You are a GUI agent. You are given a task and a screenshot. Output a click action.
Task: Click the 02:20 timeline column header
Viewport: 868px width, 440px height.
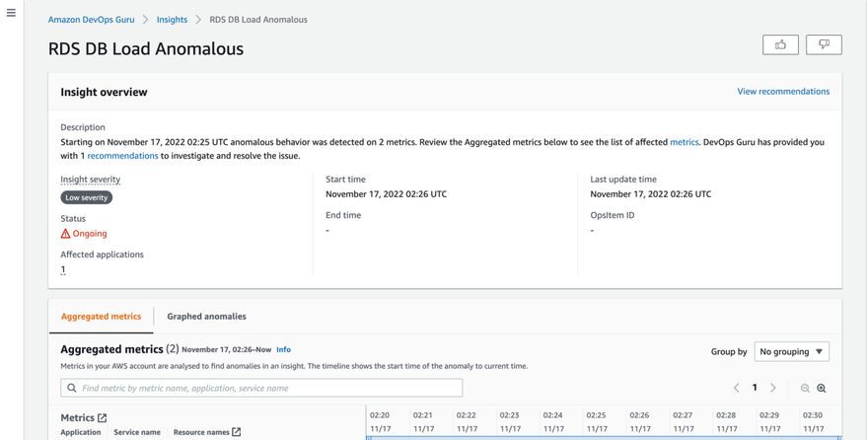380,421
